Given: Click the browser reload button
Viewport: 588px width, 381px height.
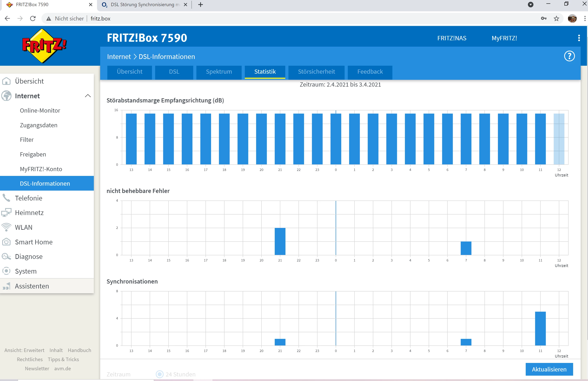Looking at the screenshot, I should pos(33,18).
